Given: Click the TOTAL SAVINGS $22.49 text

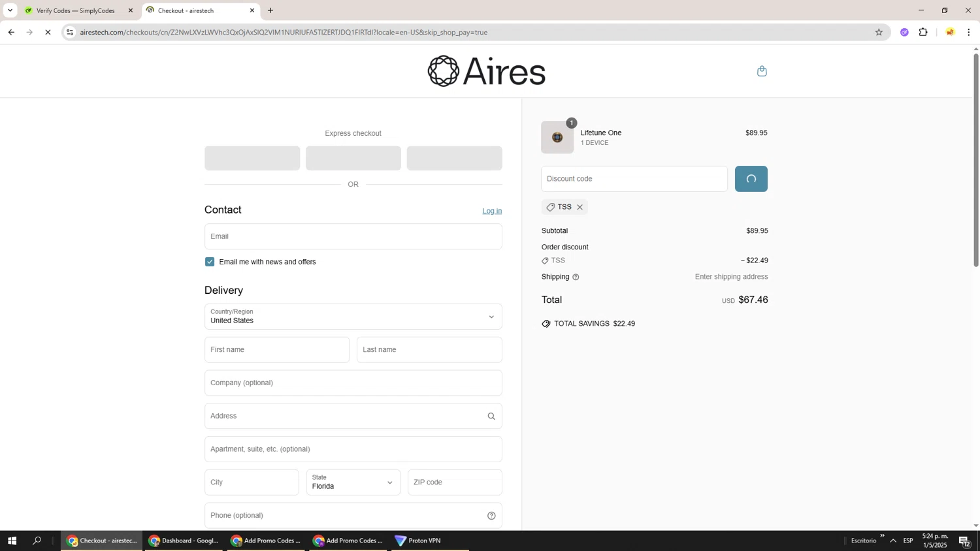Looking at the screenshot, I should (595, 324).
